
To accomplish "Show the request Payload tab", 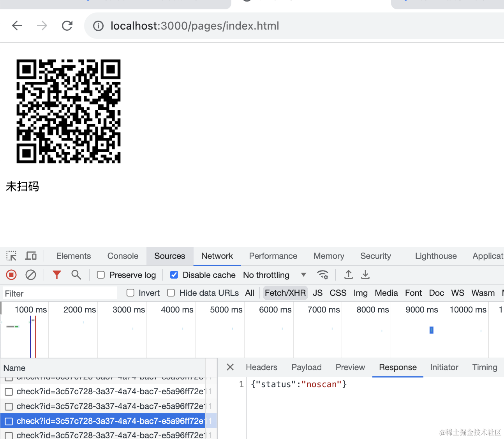I will tap(307, 367).
